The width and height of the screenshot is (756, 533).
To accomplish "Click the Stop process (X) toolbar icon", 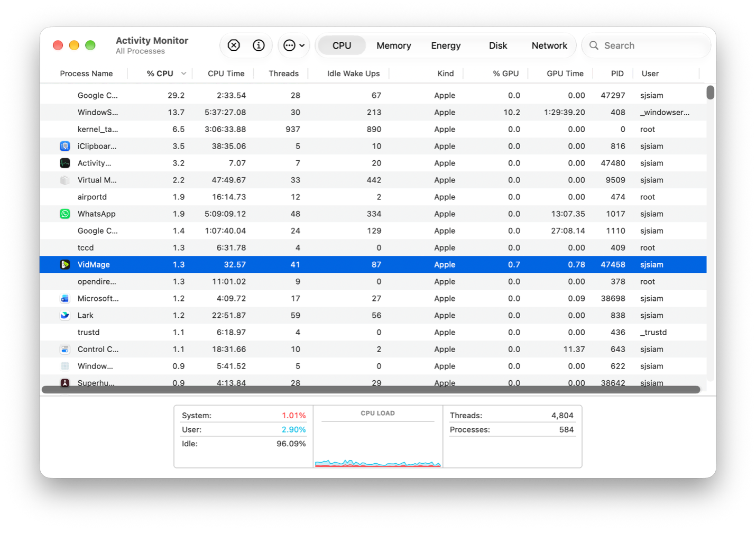I will click(234, 45).
